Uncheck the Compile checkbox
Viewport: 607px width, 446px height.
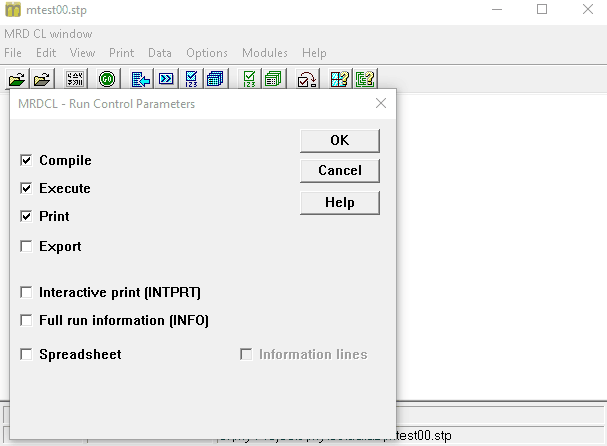[26, 160]
